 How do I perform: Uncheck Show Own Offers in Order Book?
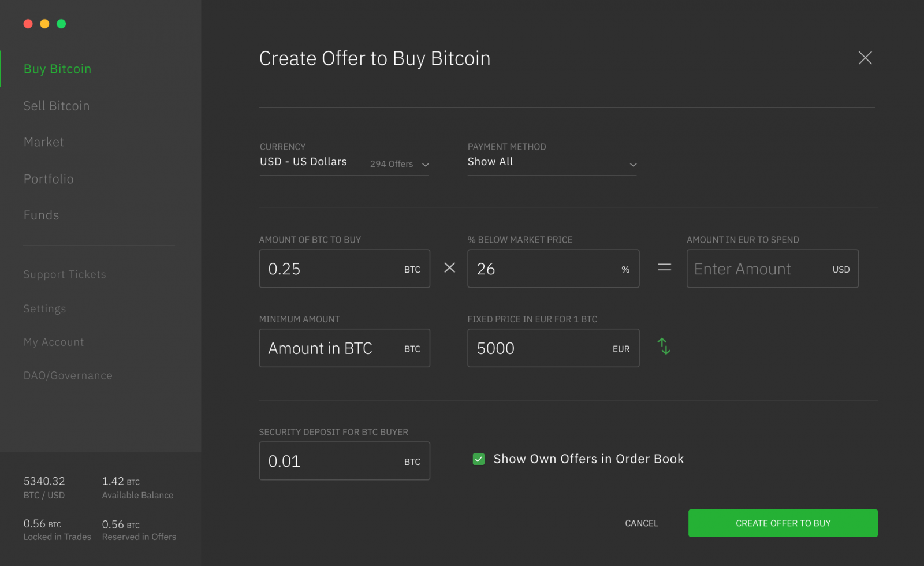478,459
